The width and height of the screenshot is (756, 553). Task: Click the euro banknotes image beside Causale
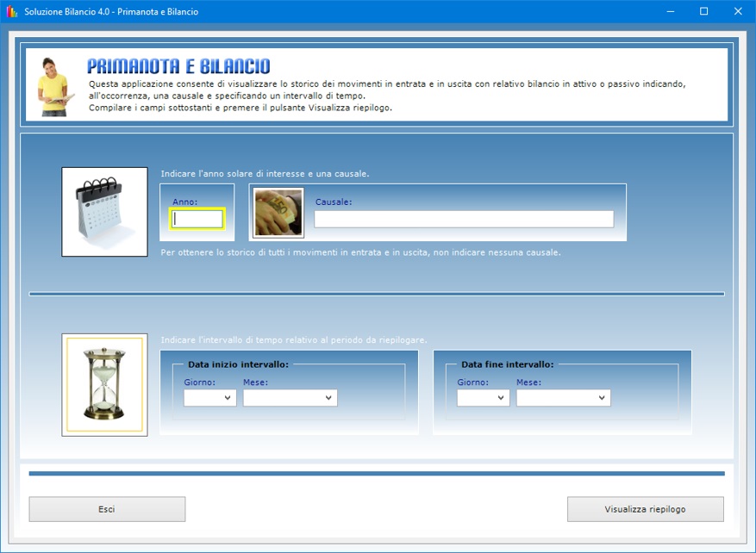click(x=278, y=213)
